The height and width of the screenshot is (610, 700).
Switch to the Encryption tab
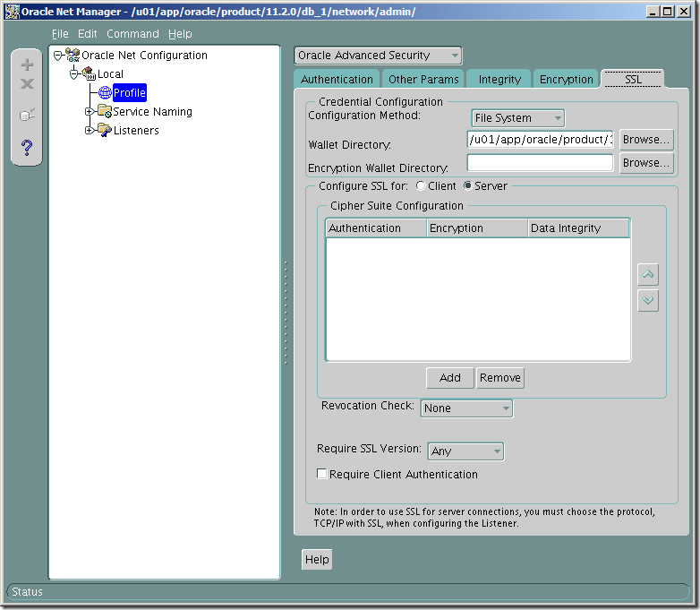click(566, 79)
